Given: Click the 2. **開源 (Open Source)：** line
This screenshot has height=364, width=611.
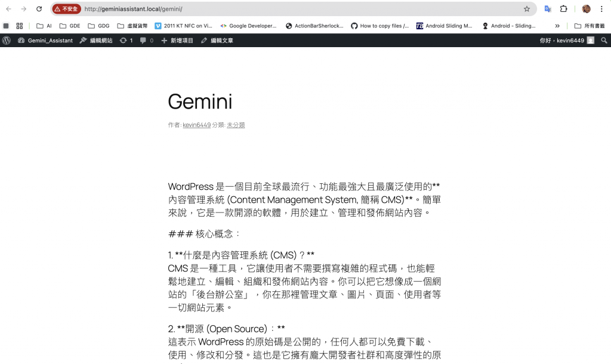Looking at the screenshot, I should click(226, 329).
